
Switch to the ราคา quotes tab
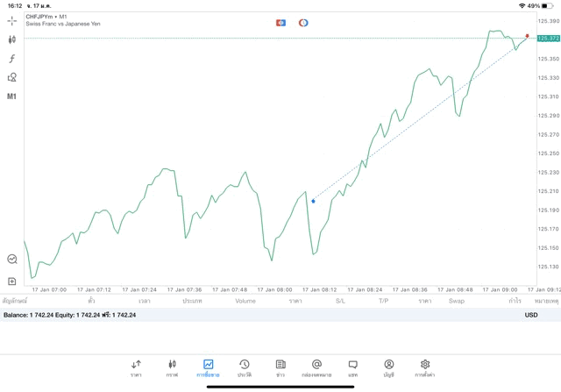click(x=136, y=367)
